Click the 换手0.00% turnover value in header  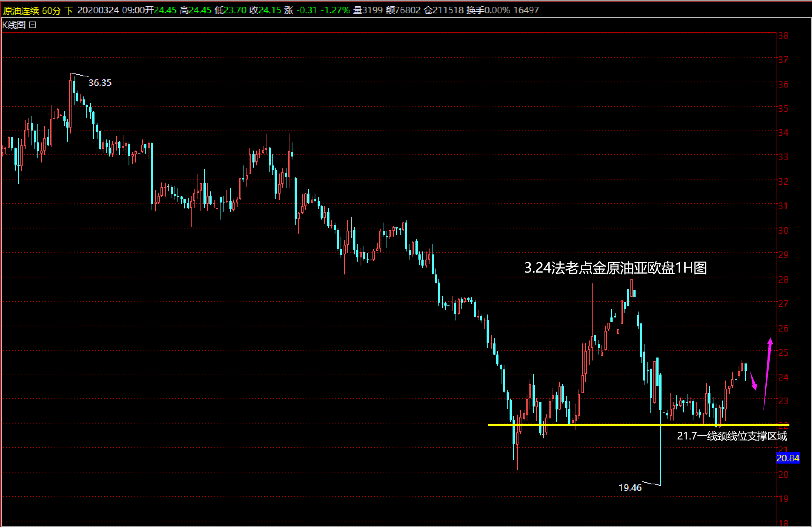point(488,10)
